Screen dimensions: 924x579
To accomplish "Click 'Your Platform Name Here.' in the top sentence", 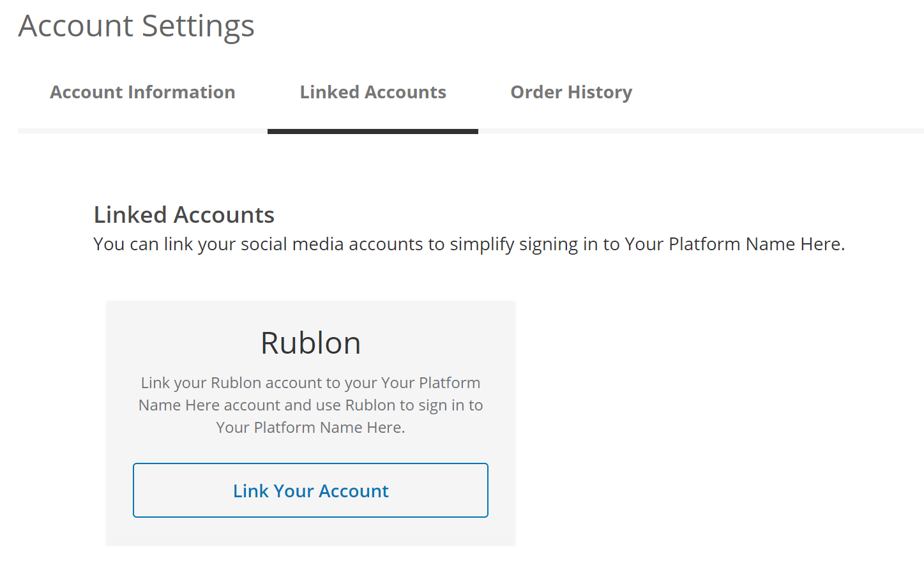I will click(734, 244).
